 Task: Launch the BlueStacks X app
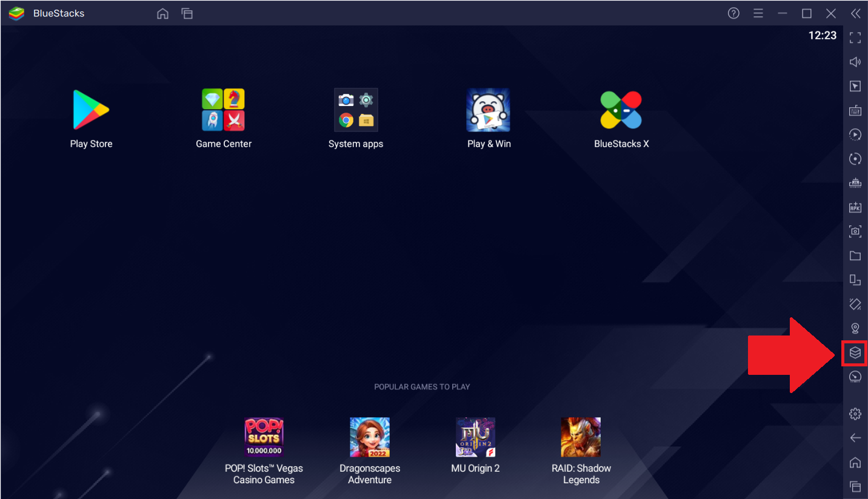click(x=621, y=110)
